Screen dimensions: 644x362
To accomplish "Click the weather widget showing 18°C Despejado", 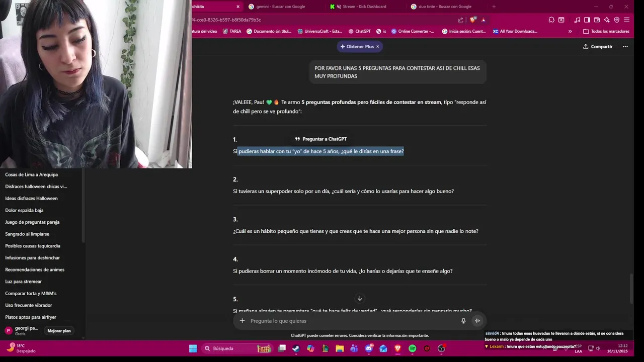I will [x=21, y=348].
